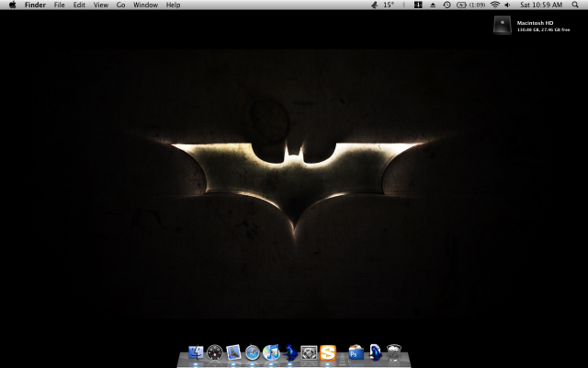Launch Safari from the Dock
The image size is (588, 368).
pyautogui.click(x=253, y=353)
